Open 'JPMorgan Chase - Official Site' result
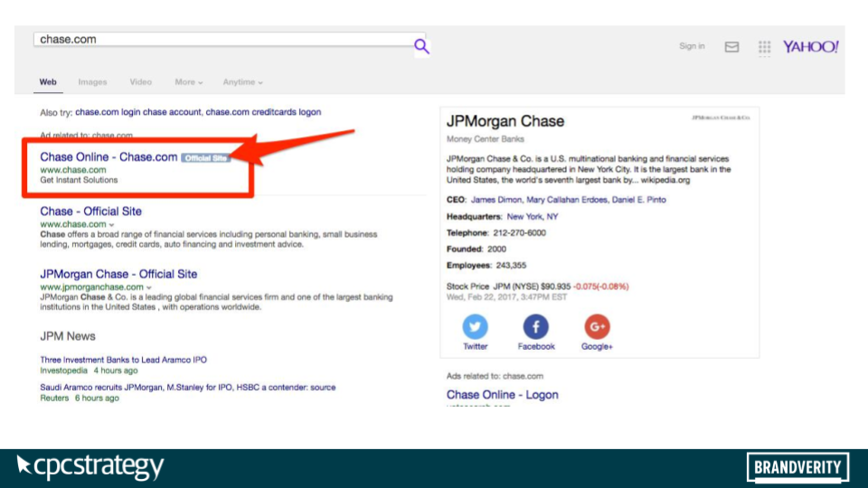 (x=118, y=274)
